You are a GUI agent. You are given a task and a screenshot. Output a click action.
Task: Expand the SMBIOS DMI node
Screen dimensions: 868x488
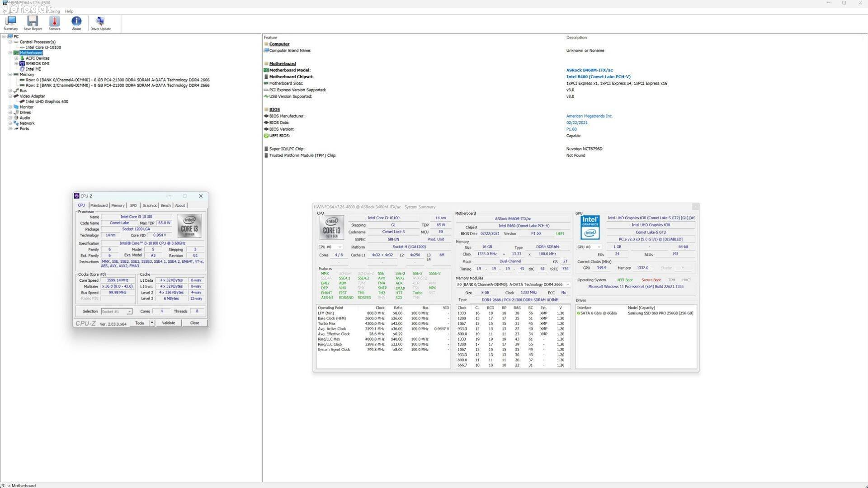16,64
